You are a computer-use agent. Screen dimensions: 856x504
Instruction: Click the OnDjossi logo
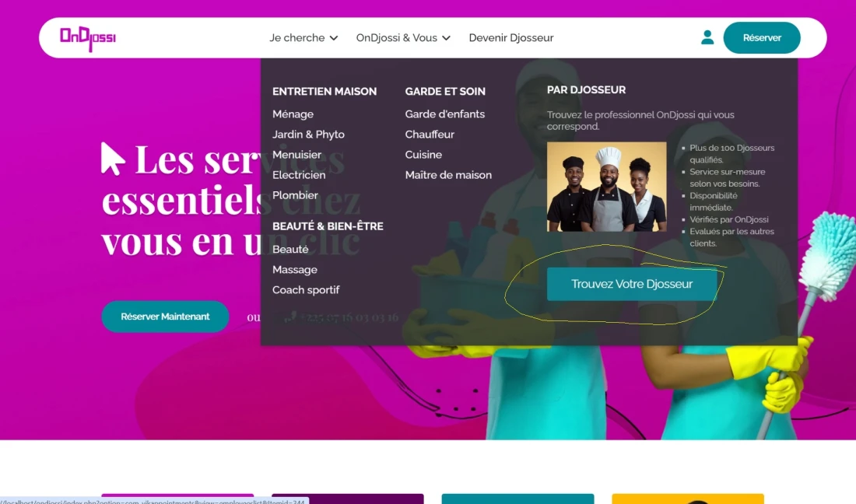click(88, 38)
